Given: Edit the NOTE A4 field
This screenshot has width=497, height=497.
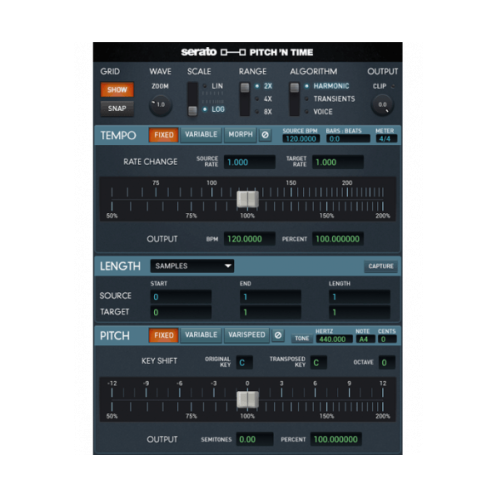Looking at the screenshot, I should pyautogui.click(x=365, y=339).
